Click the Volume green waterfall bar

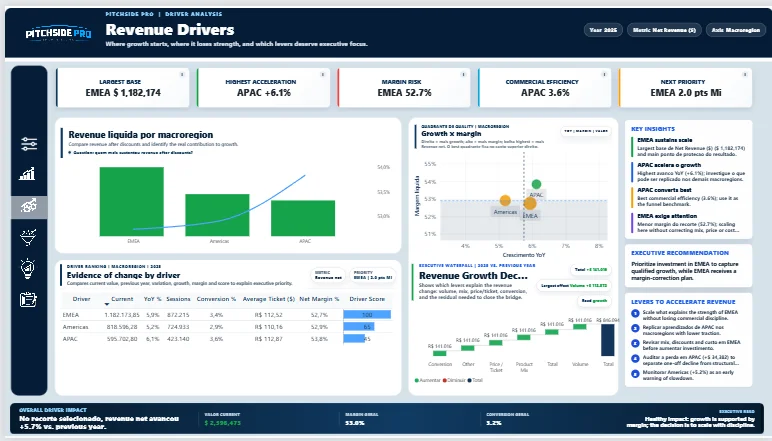[x=580, y=326]
